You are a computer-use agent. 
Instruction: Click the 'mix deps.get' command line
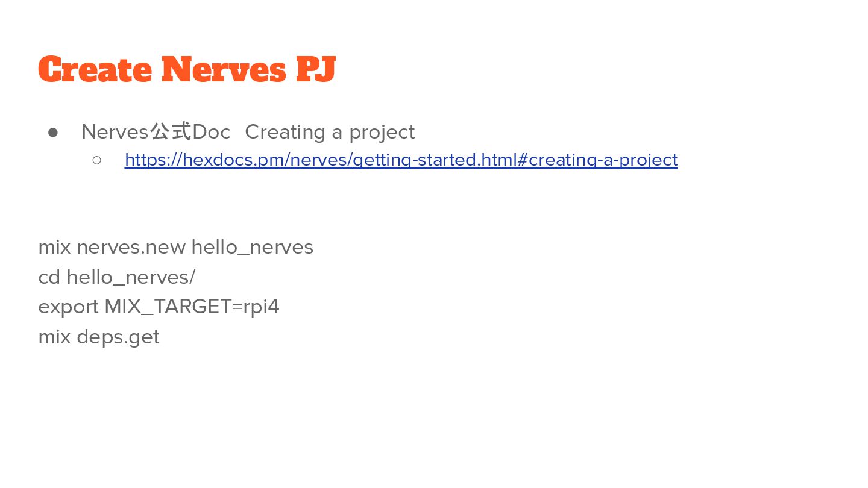pos(99,337)
